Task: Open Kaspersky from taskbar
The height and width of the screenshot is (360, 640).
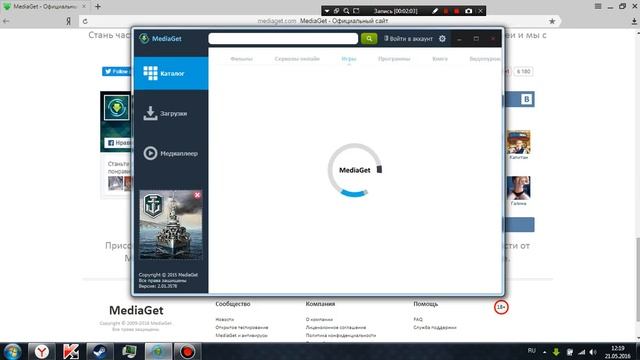Action: point(71,351)
